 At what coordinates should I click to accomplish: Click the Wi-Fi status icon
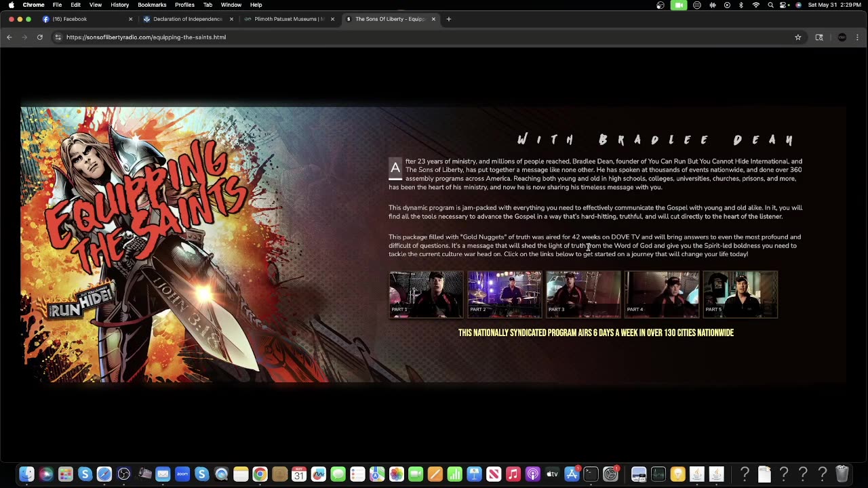tap(756, 5)
